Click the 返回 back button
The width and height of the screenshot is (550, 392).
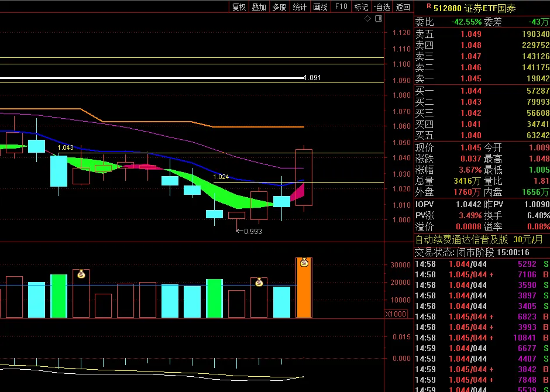(403, 7)
